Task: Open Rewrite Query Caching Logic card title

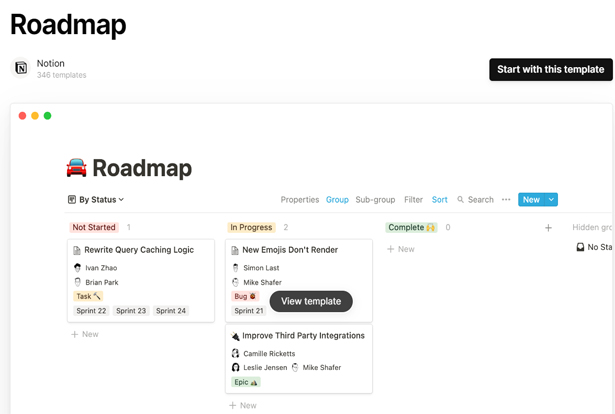Action: pos(139,250)
